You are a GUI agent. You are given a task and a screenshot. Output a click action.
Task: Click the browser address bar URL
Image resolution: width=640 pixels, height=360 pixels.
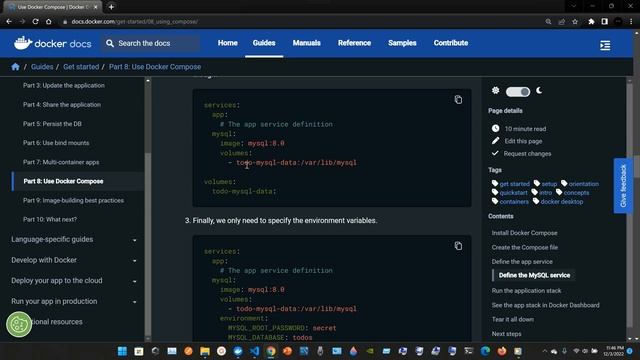135,22
